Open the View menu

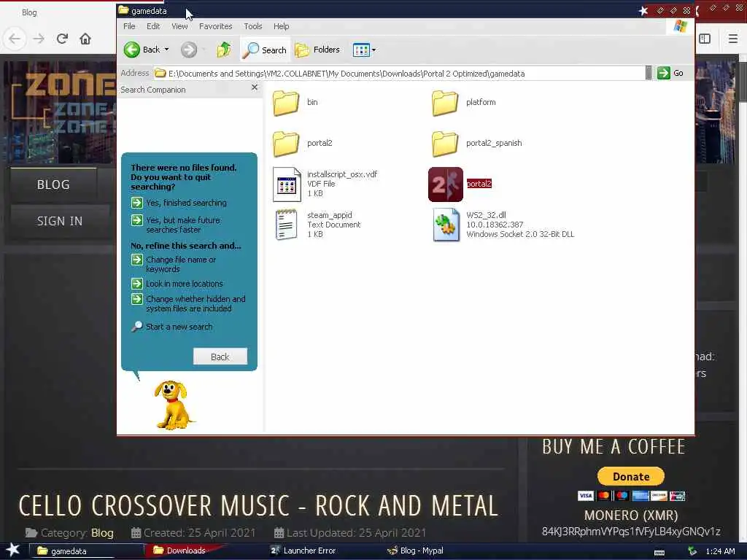tap(179, 26)
